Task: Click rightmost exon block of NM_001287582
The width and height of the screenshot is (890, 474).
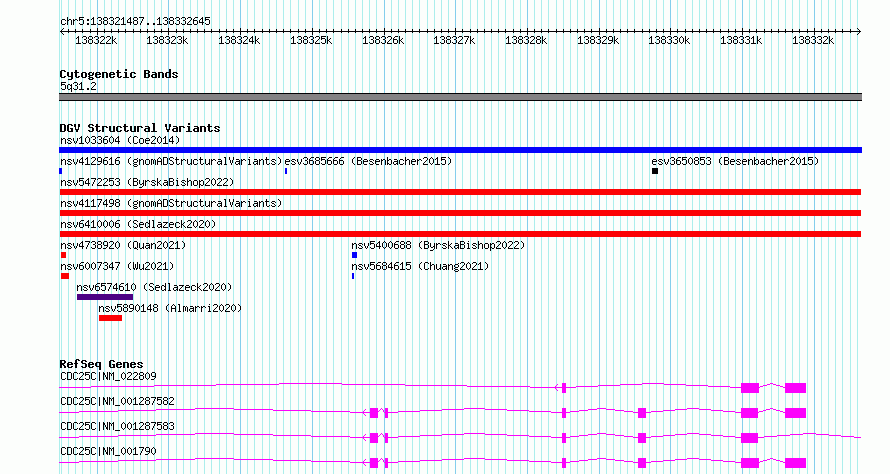Action: (x=795, y=413)
